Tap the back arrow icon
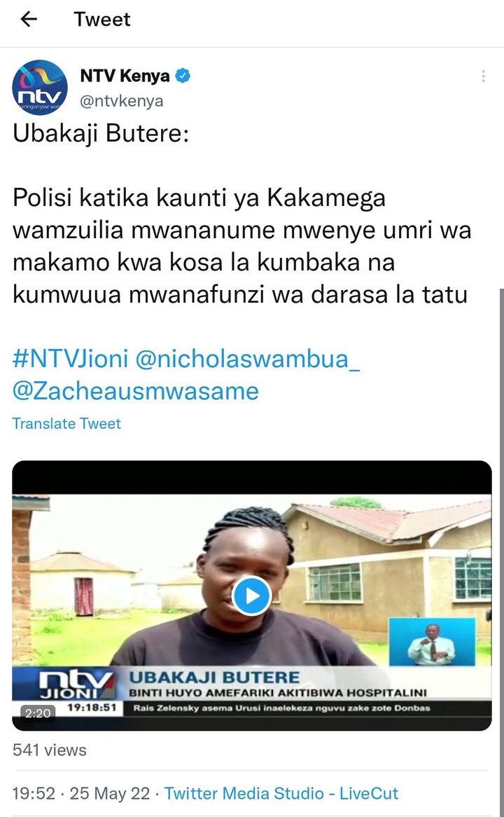The width and height of the screenshot is (504, 817). [x=29, y=20]
